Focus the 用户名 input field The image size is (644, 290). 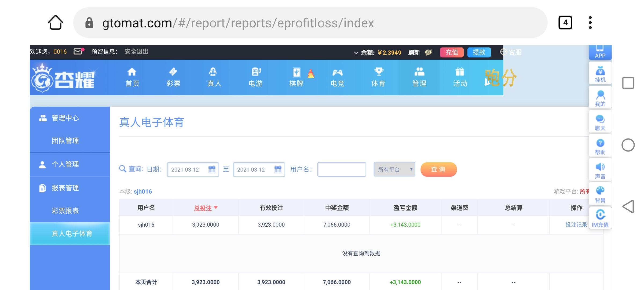click(x=341, y=169)
